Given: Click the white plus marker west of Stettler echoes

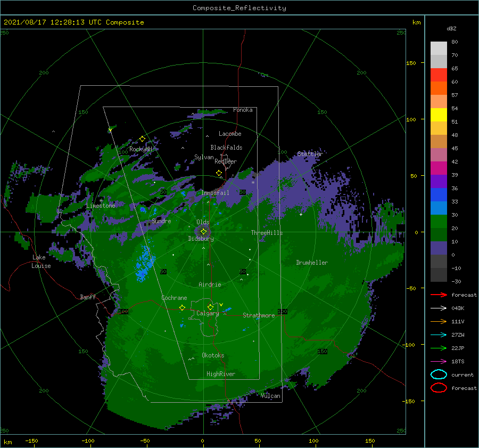Looking at the screenshot, I should point(301,214).
